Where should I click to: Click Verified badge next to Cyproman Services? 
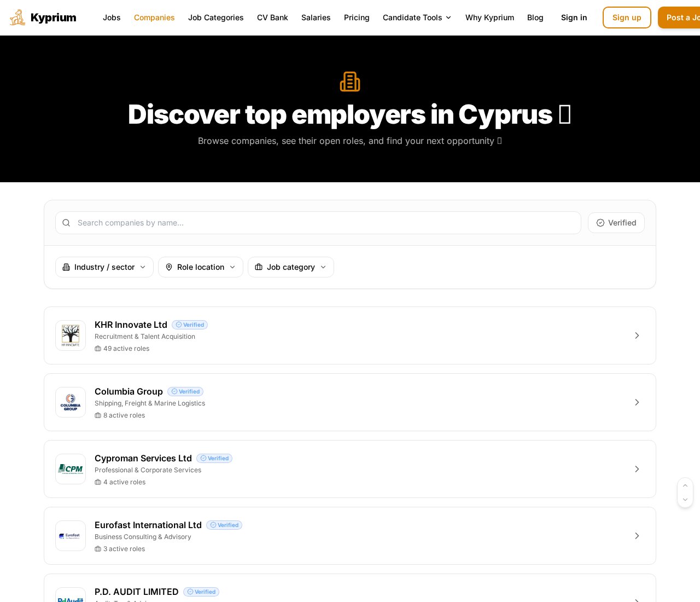(214, 458)
